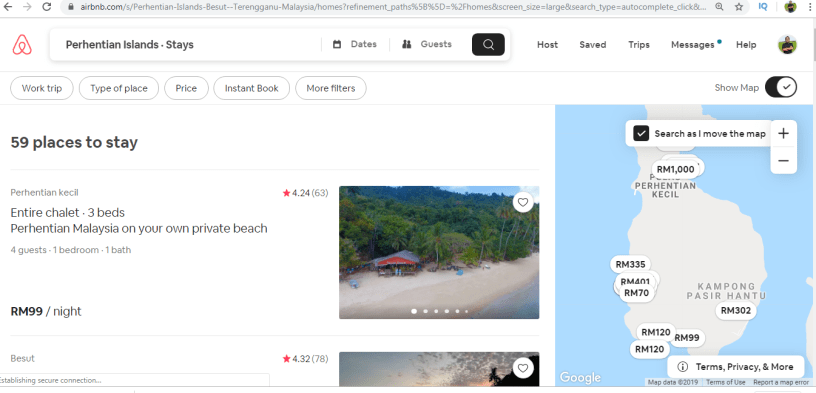Open the More filters panel
Viewport: 816px width, 393px height.
(x=331, y=88)
